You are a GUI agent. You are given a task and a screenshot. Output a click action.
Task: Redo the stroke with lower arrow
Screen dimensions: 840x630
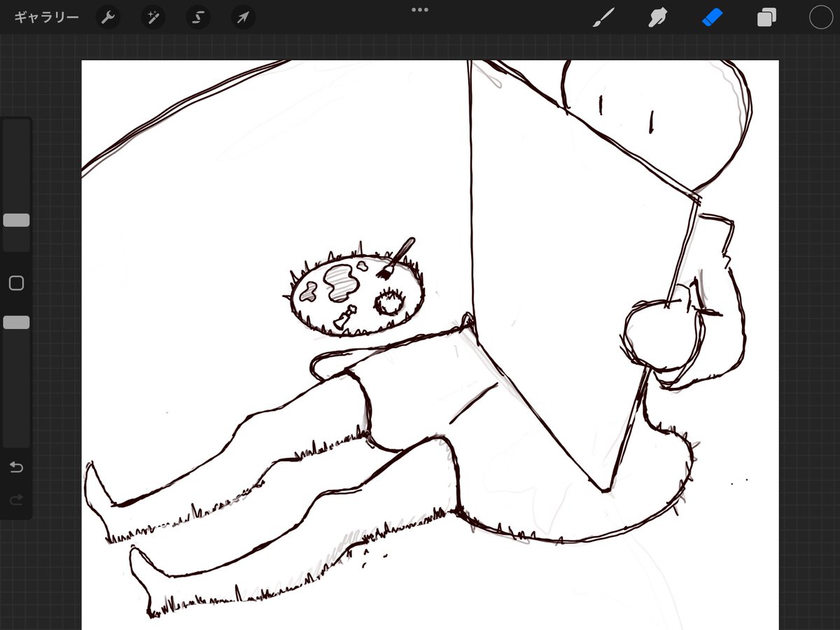click(16, 499)
